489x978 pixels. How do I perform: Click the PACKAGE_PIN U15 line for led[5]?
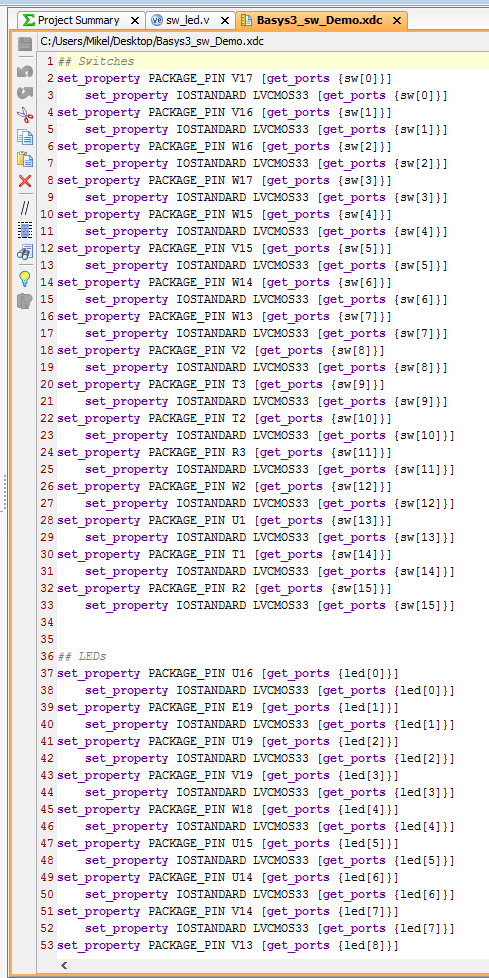[x=228, y=843]
